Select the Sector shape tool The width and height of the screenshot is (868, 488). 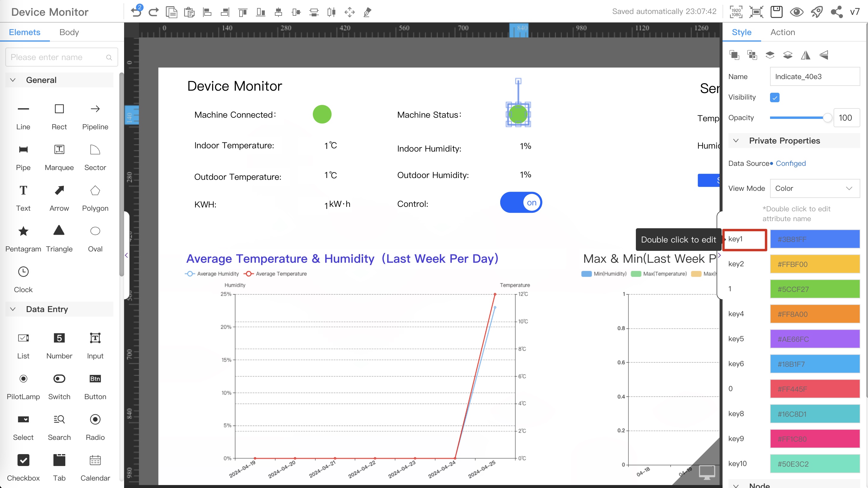coord(95,156)
